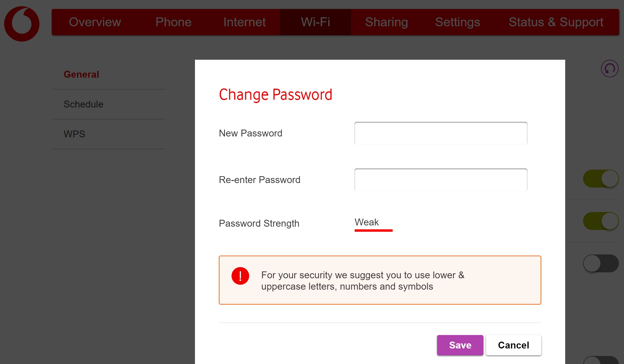Open Status & Support tab

556,22
